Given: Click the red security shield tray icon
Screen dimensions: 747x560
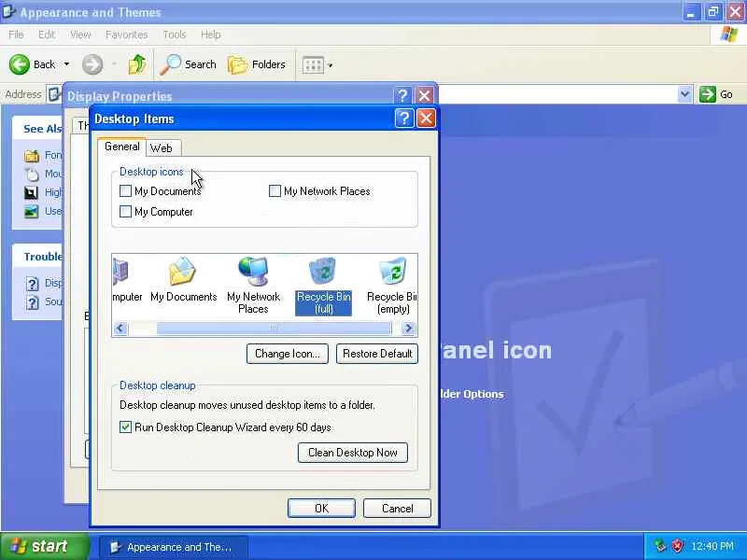Looking at the screenshot, I should coord(676,546).
